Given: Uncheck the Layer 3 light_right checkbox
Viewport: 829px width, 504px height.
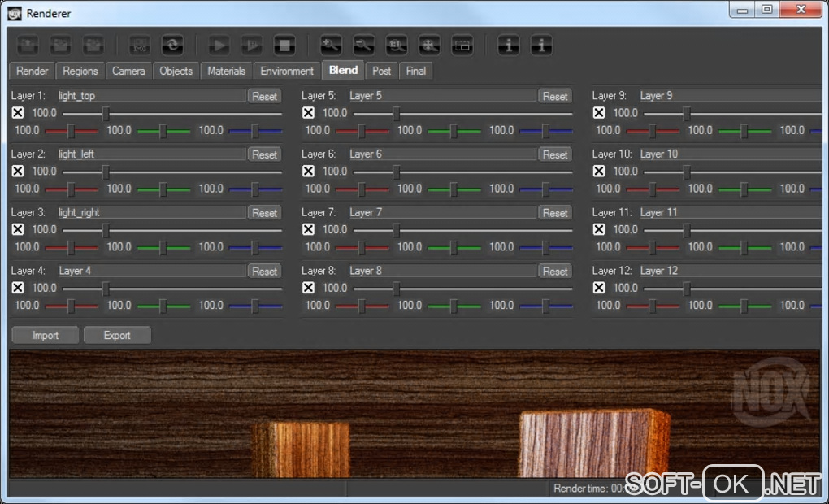Looking at the screenshot, I should (17, 229).
